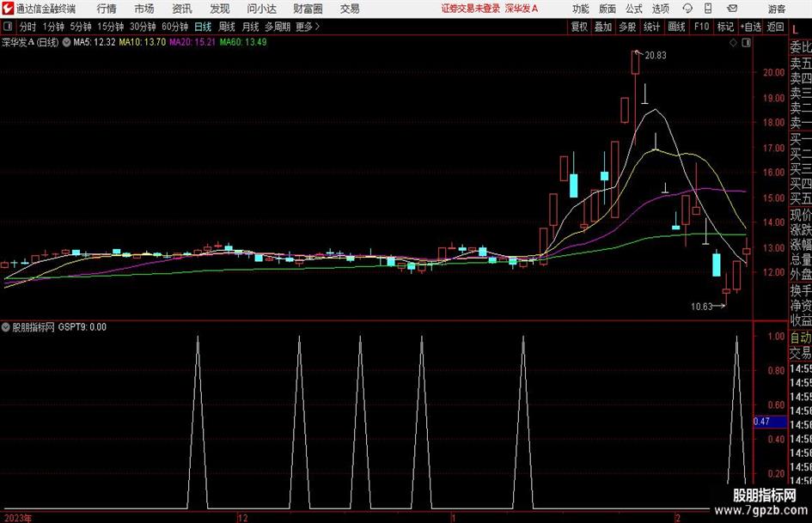Switch to the 5分钟 period tab
The image size is (812, 523).
pyautogui.click(x=80, y=27)
